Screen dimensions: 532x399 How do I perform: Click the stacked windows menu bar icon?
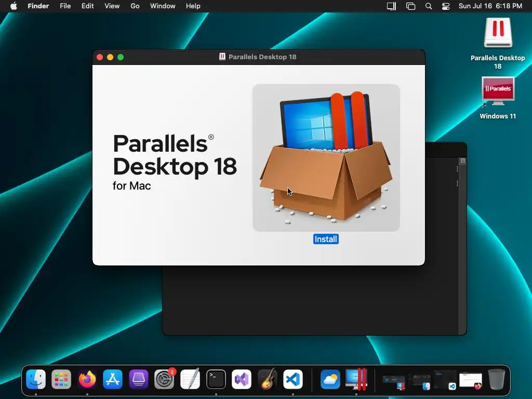click(410, 6)
